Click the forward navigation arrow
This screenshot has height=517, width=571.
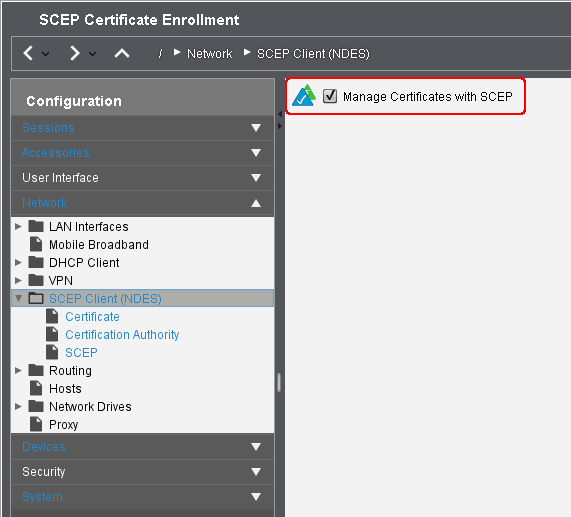click(x=75, y=53)
